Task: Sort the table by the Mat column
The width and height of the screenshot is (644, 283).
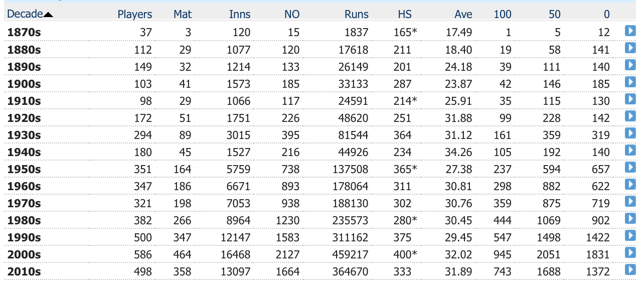Action: click(183, 15)
